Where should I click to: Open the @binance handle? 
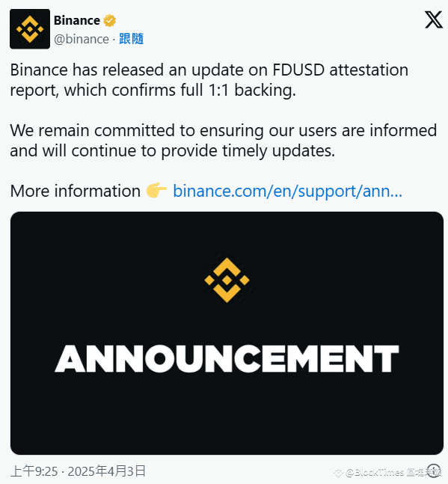pos(82,39)
